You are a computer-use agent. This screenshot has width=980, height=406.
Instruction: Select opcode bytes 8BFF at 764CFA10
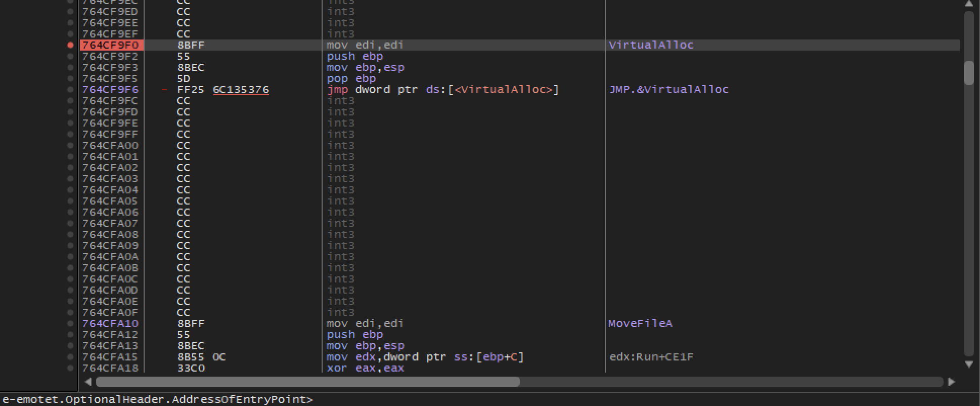[191, 323]
